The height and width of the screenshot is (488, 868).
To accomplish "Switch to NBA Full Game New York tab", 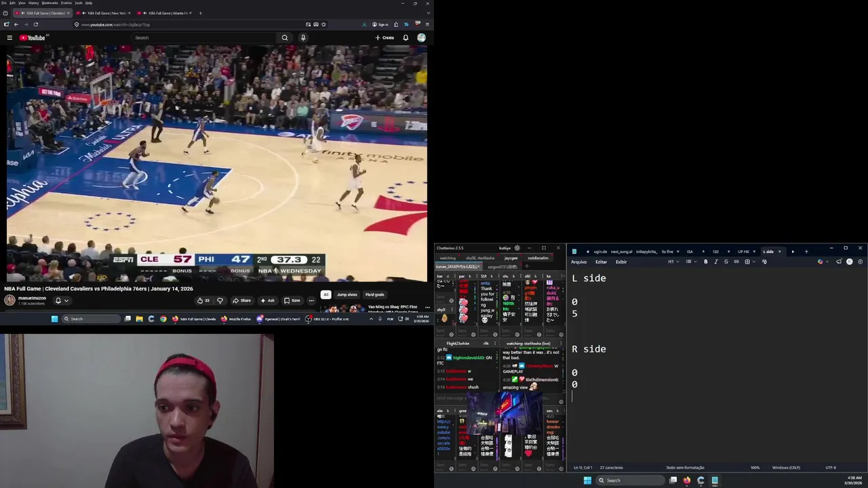I will 102,13.
